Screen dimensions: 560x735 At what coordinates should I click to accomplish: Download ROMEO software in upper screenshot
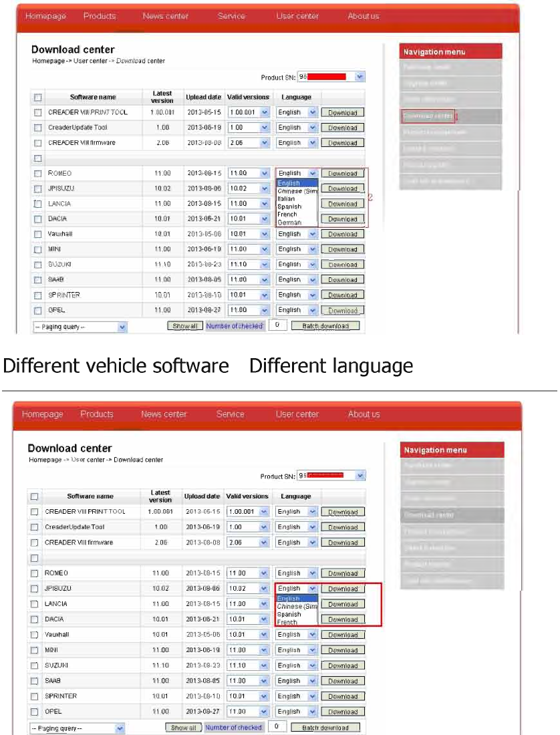pyautogui.click(x=343, y=174)
